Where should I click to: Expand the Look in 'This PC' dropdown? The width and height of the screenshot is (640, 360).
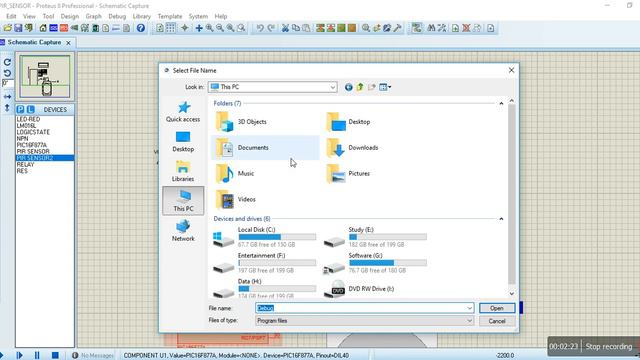[x=333, y=87]
